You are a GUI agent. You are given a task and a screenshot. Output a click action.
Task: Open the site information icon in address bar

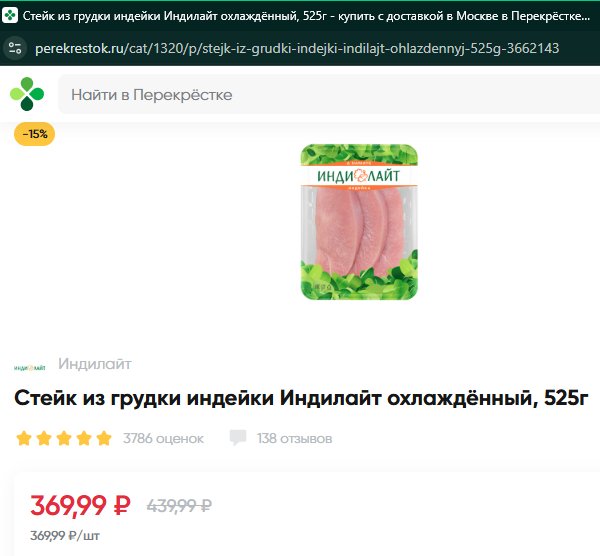pos(15,48)
